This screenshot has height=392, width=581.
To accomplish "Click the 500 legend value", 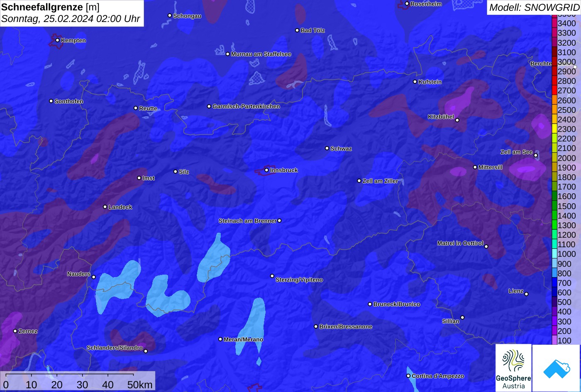I will [564, 302].
